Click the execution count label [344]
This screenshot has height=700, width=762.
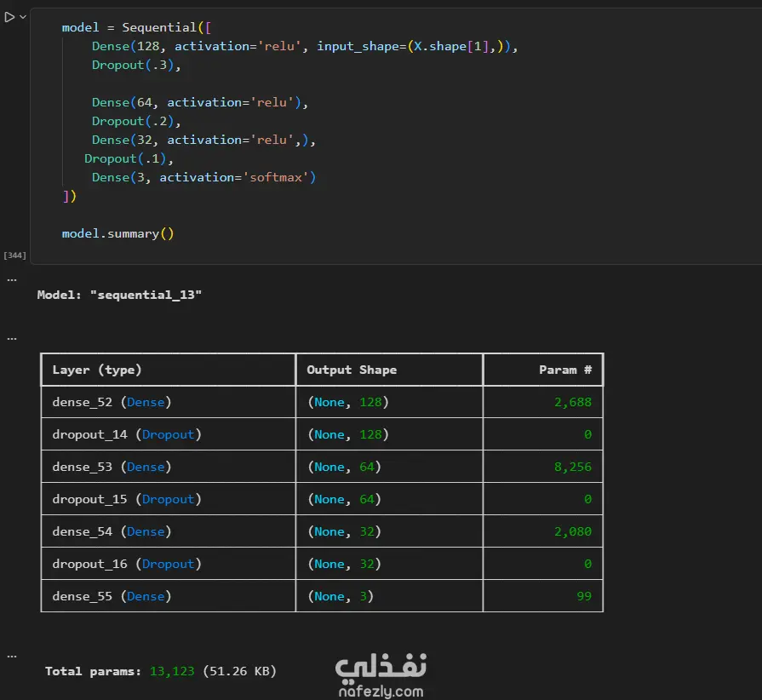click(x=14, y=255)
